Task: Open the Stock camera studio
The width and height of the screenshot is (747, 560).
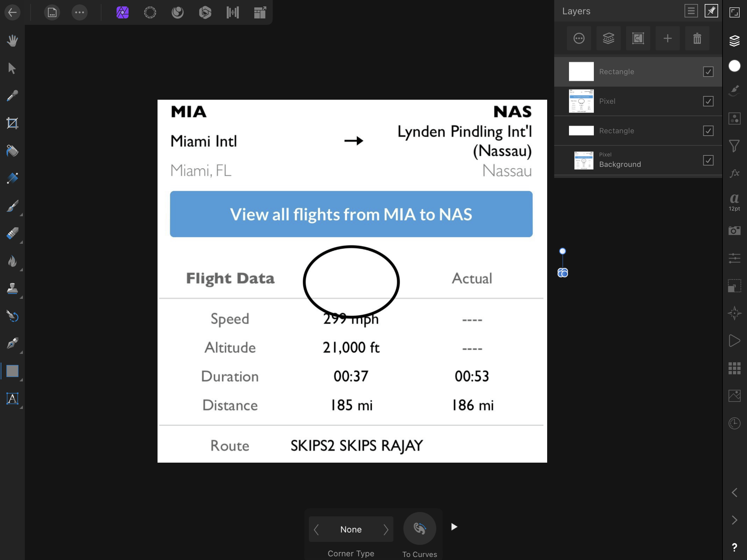Action: click(735, 231)
